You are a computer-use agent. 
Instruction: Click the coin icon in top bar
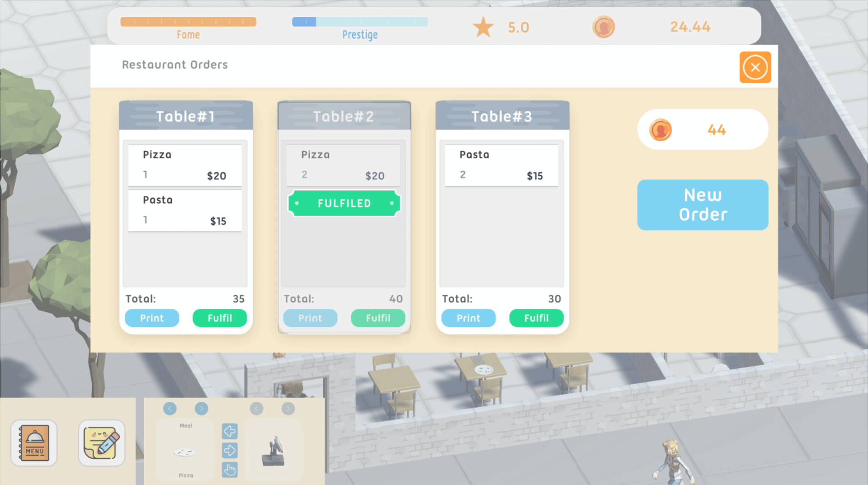click(603, 27)
